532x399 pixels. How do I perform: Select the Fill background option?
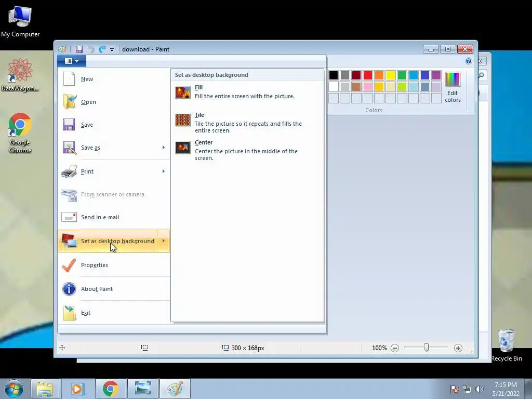pos(247,92)
